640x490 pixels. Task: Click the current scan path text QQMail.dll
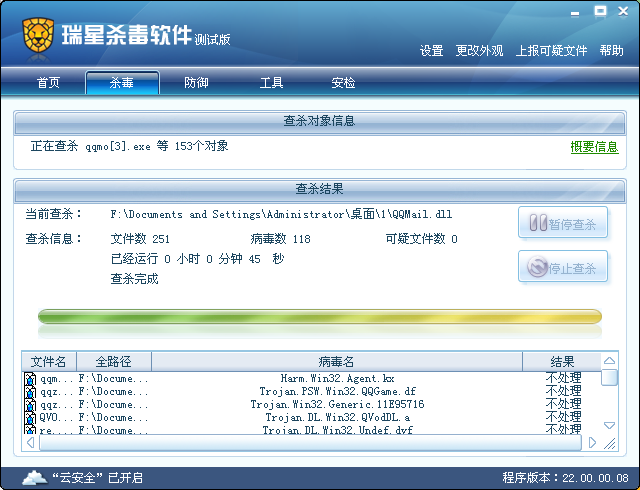(x=281, y=214)
